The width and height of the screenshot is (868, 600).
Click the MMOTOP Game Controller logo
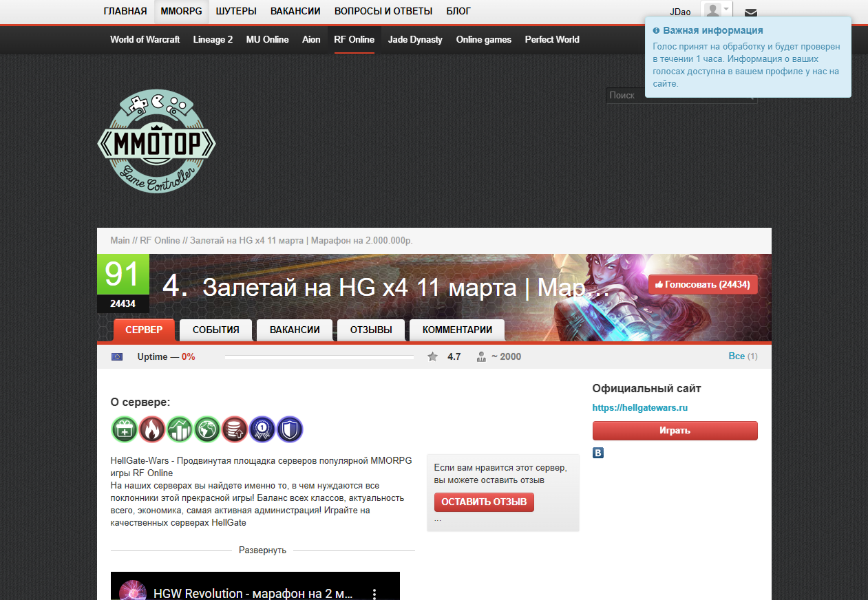pos(156,142)
